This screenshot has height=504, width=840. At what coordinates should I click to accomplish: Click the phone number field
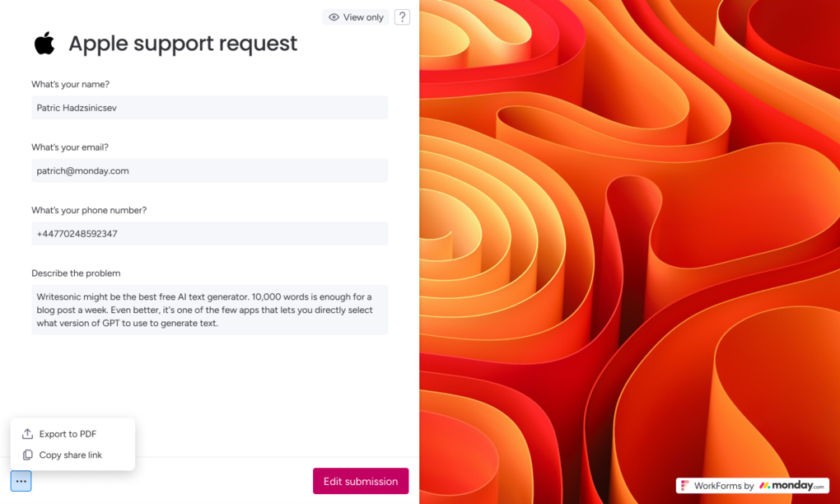[x=209, y=234]
